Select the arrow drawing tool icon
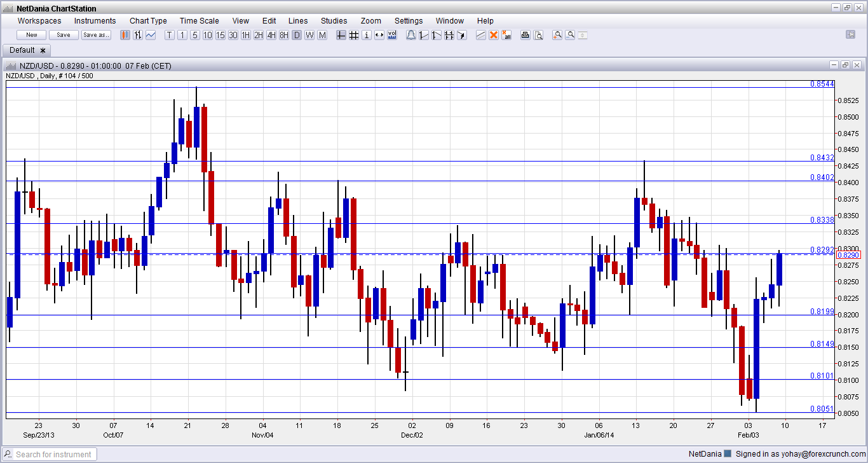Image resolution: width=868 pixels, height=463 pixels. pos(462,35)
